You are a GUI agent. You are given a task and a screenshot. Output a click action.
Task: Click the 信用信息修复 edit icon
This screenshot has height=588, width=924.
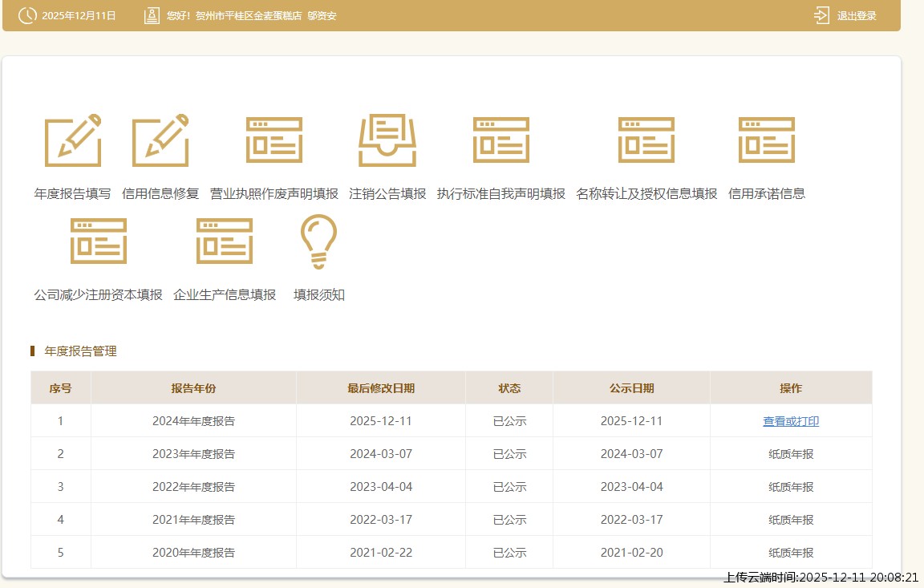[160, 140]
